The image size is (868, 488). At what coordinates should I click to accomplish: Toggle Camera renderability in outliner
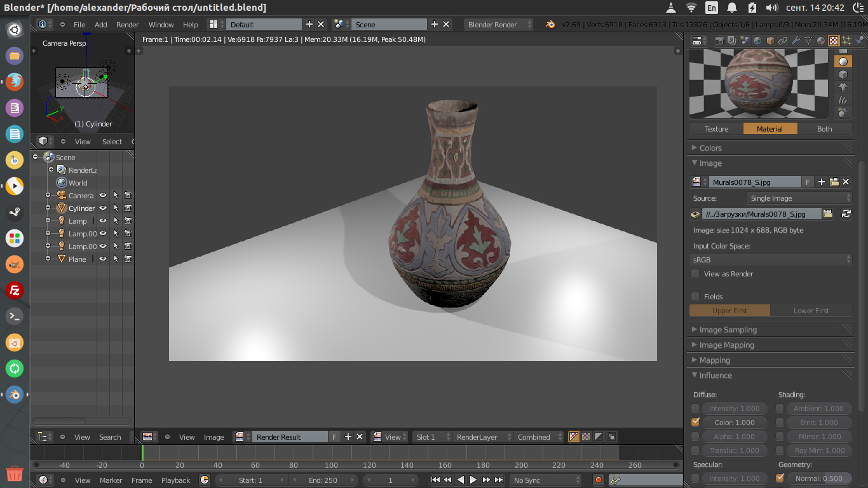tap(128, 195)
